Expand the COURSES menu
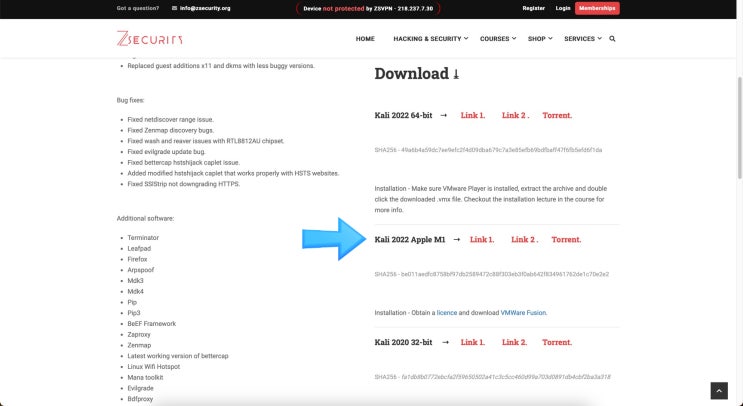The image size is (743, 406). (498, 39)
